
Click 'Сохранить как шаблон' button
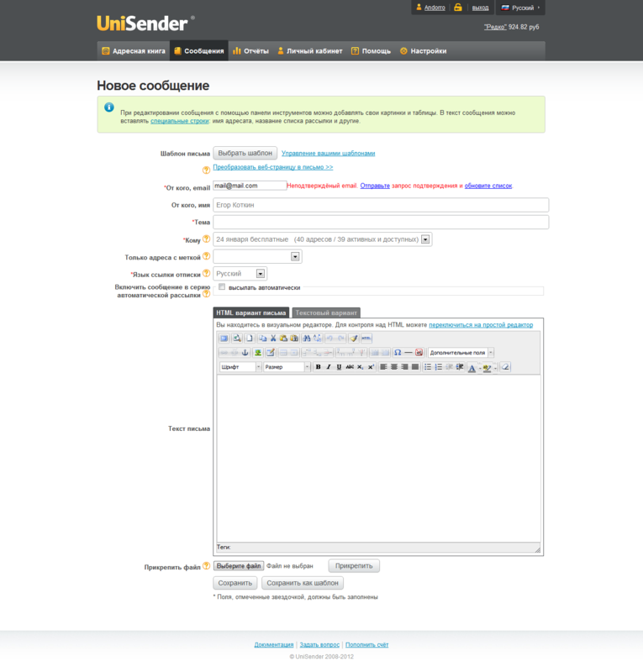tap(303, 583)
